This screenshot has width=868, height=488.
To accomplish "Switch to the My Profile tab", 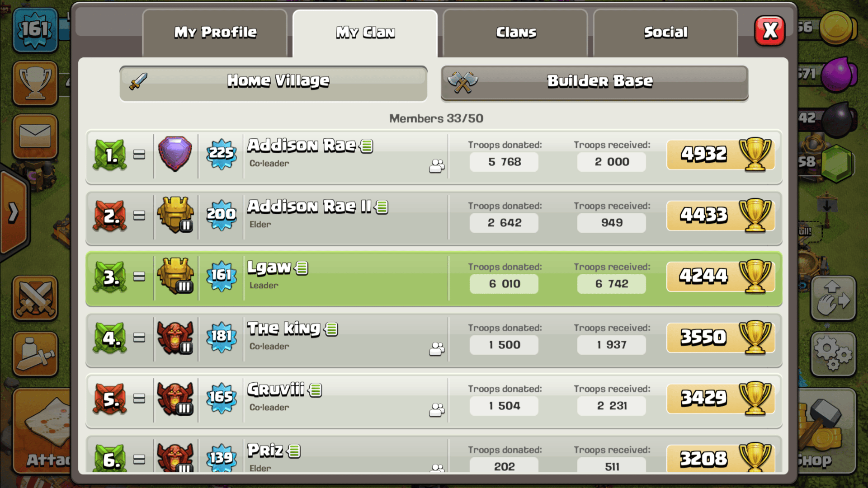I will [215, 33].
